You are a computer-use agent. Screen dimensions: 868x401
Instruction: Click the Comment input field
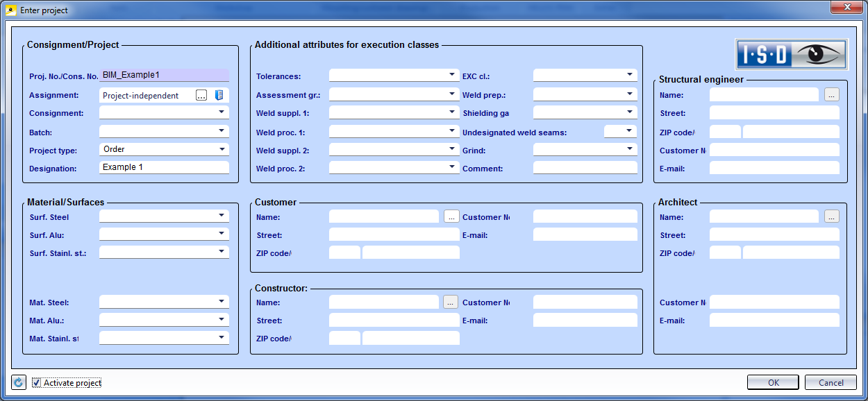click(585, 167)
